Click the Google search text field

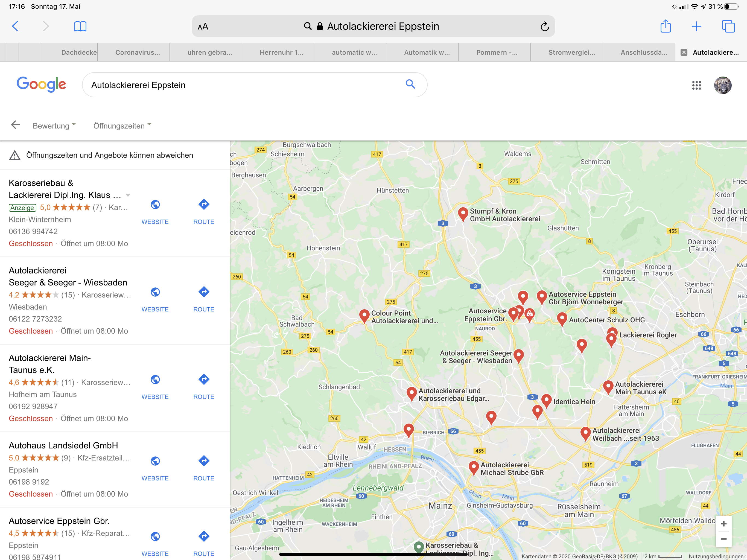[x=243, y=85]
